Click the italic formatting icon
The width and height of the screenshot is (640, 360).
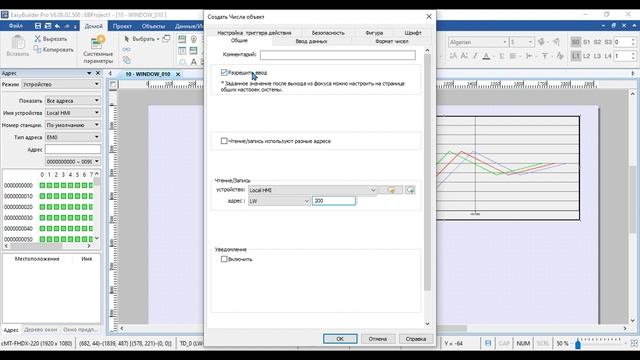tap(475, 56)
